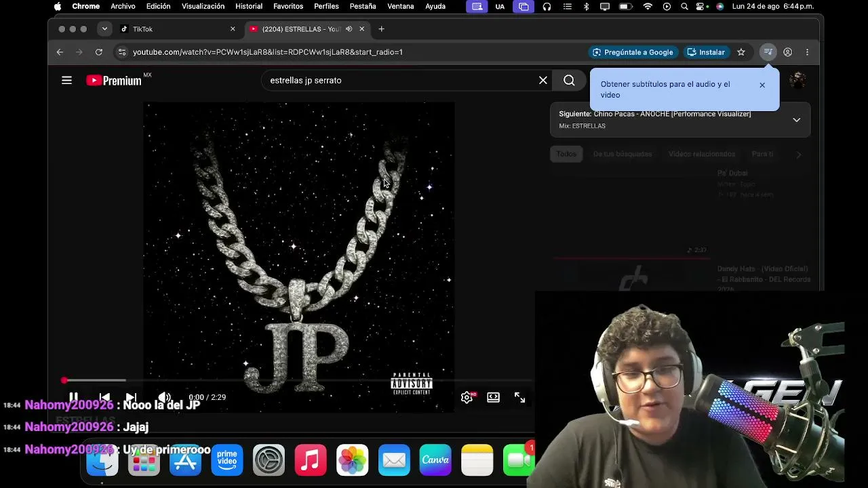The height and width of the screenshot is (488, 868).
Task: Open Spotlight search in menu bar
Action: pos(684,7)
